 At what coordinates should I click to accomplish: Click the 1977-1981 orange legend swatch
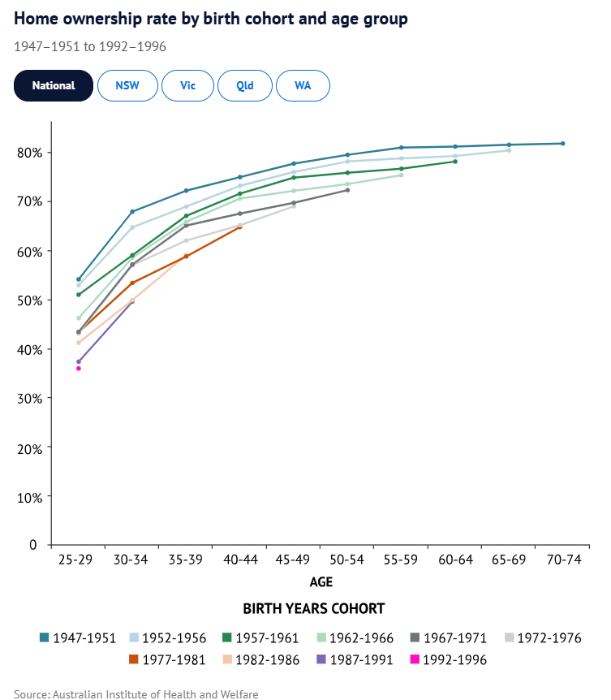click(134, 660)
